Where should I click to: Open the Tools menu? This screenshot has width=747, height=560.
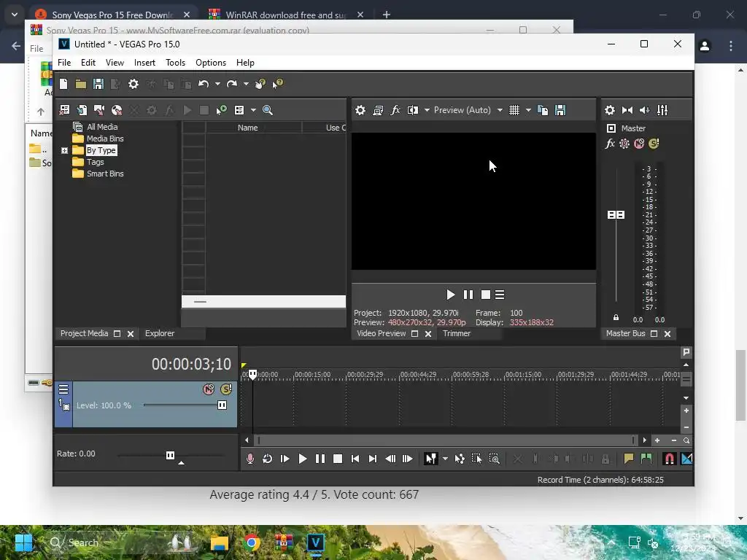click(x=175, y=63)
